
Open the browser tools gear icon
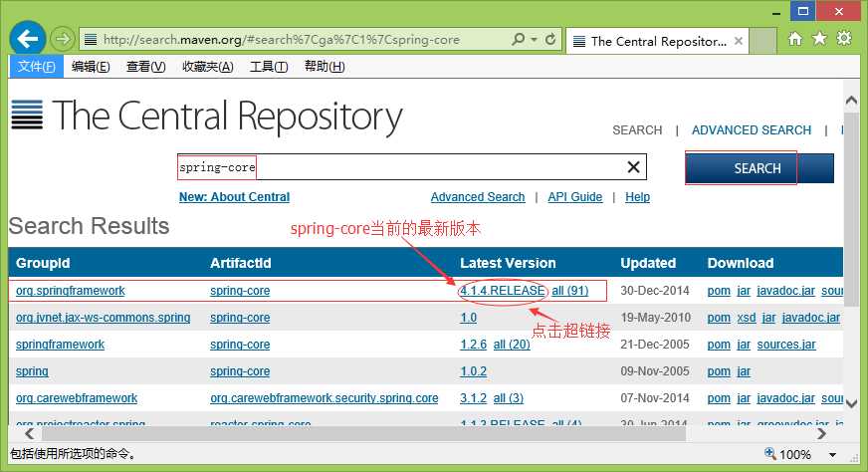(844, 38)
